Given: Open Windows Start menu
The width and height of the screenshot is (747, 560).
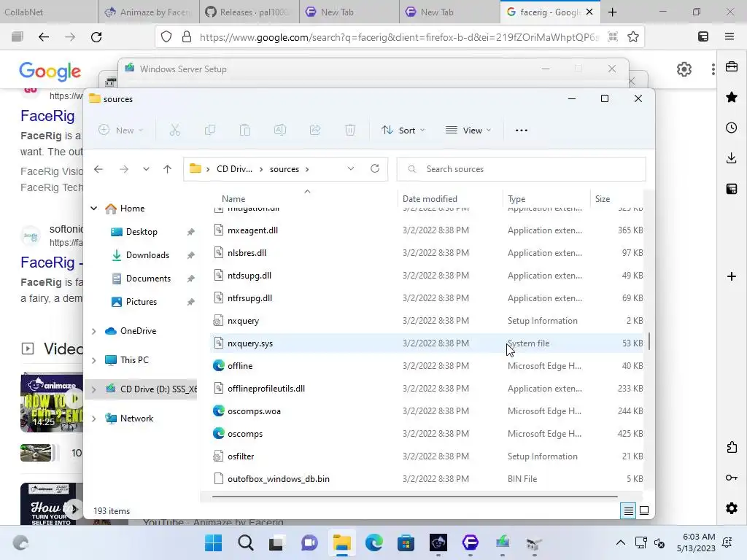Looking at the screenshot, I should (x=214, y=542).
